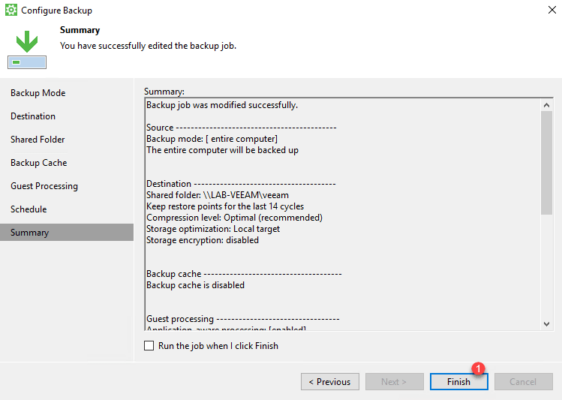The image size is (562, 400).
Task: Click the Configure Backup gear icon in title bar
Action: [11, 10]
